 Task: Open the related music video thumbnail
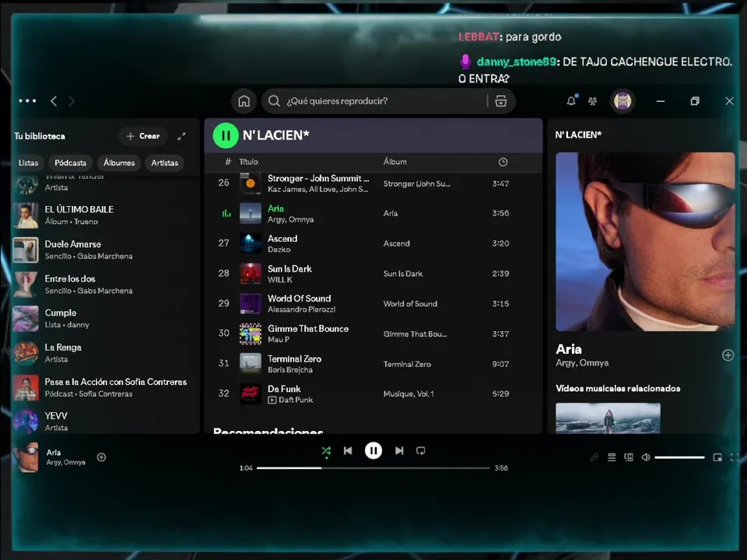pyautogui.click(x=608, y=418)
